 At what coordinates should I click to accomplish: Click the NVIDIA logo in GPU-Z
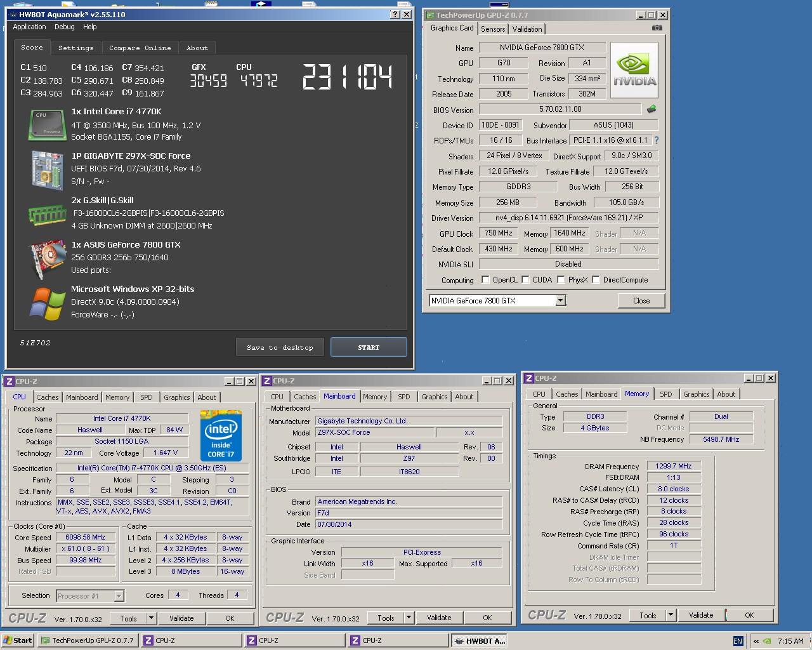(634, 70)
